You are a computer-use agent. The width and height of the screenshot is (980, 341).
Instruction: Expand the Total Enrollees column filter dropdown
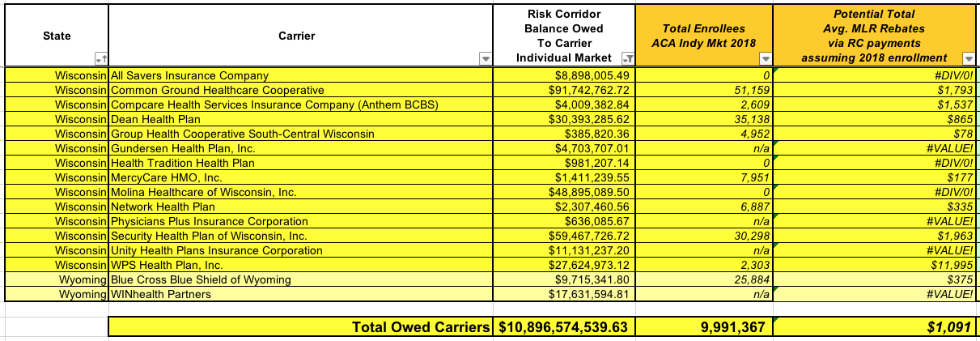tap(766, 59)
